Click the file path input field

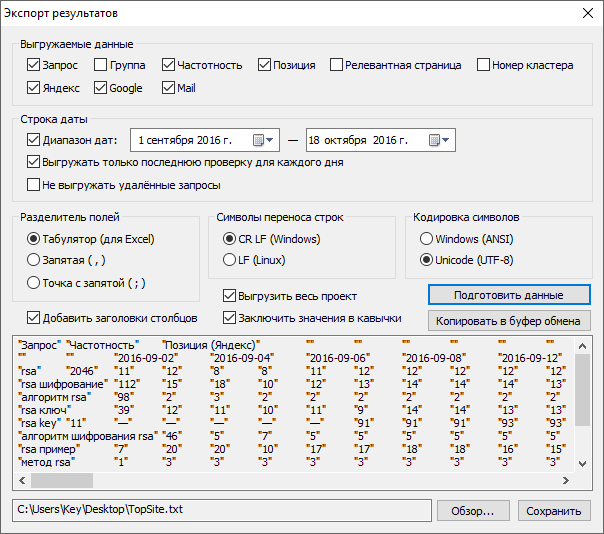click(x=221, y=510)
